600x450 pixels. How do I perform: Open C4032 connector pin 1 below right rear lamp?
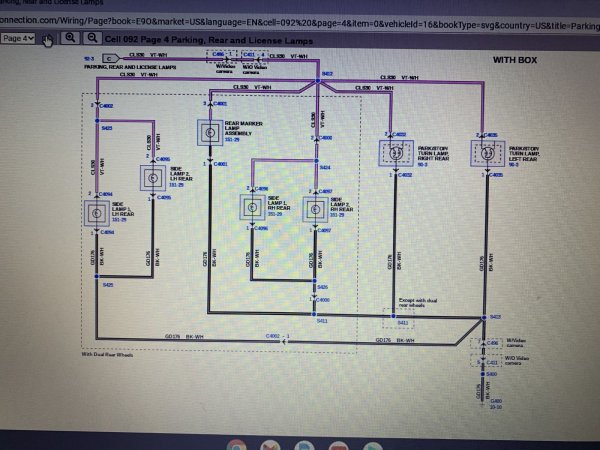(x=405, y=175)
